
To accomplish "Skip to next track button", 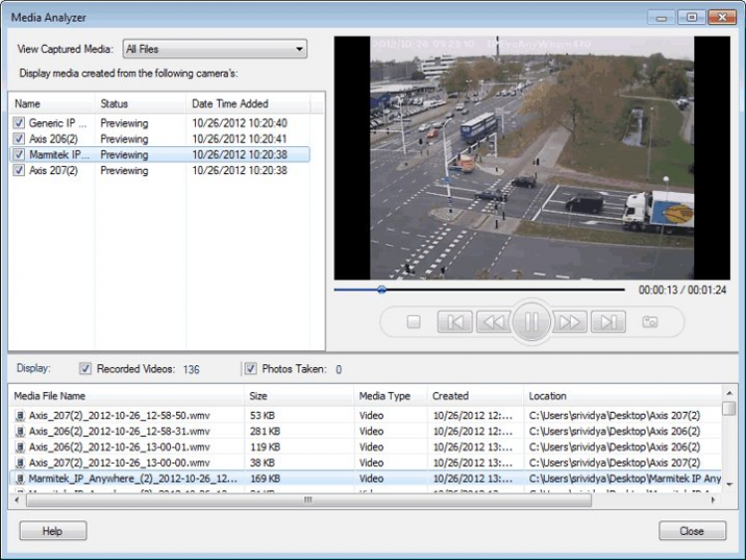I will 608,322.
